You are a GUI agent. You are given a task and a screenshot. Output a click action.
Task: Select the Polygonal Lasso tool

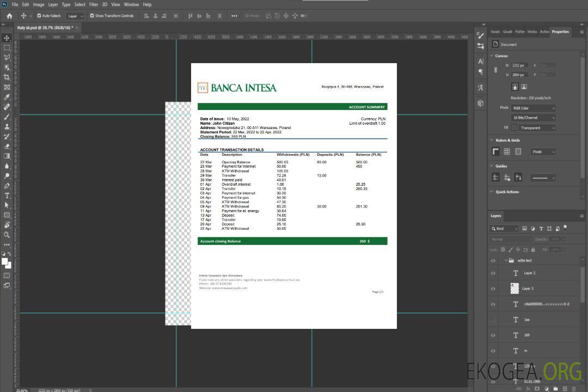[x=7, y=57]
